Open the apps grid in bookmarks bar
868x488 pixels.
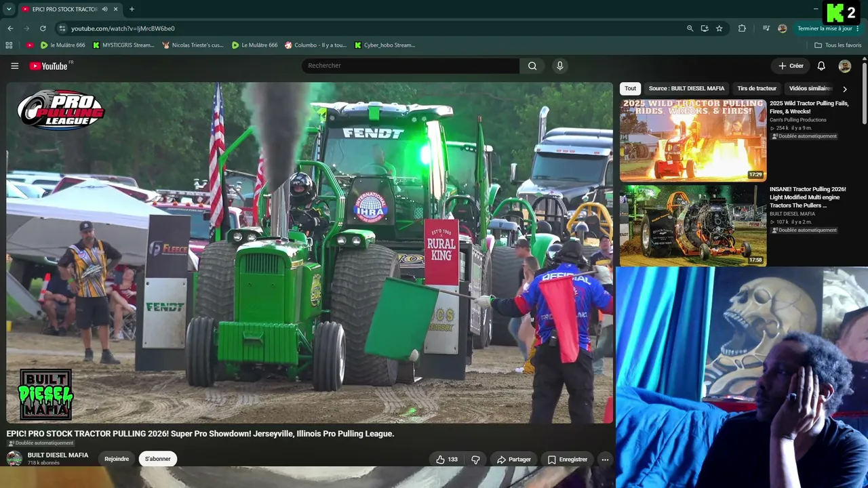click(x=9, y=45)
